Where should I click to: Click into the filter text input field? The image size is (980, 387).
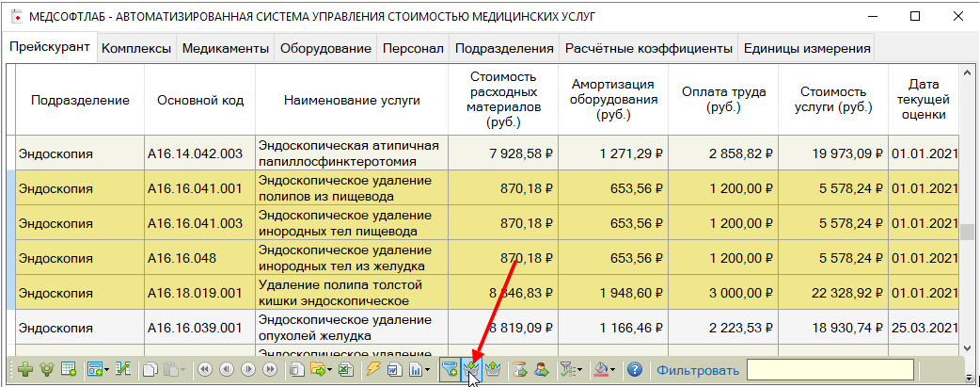pos(830,370)
